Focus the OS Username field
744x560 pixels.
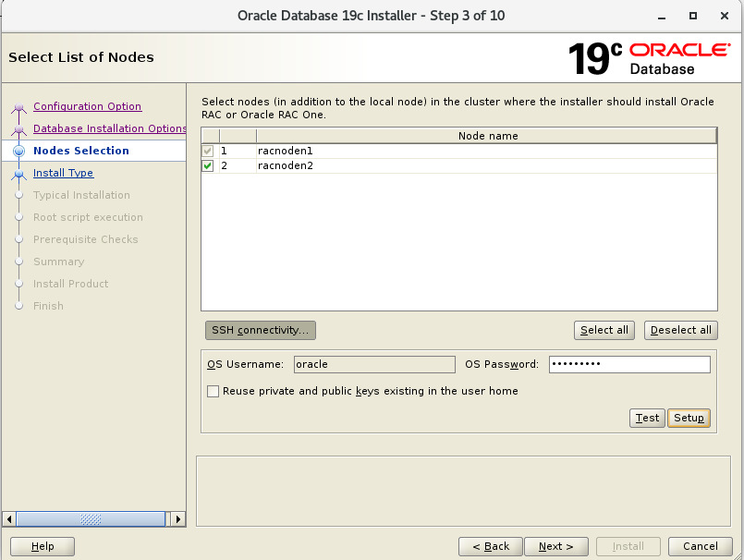tap(374, 364)
